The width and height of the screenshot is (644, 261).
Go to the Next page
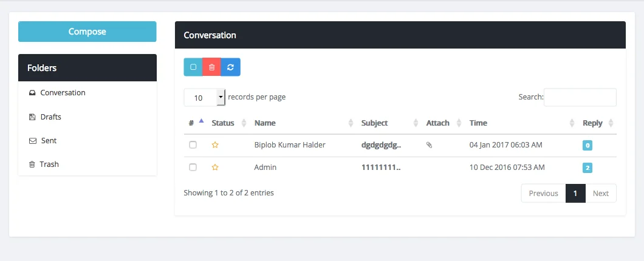coord(600,193)
